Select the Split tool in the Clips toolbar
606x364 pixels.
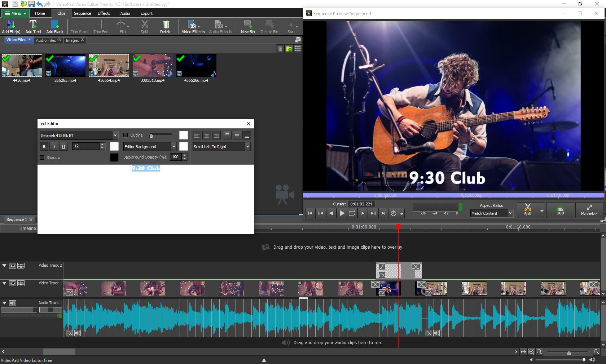[144, 26]
